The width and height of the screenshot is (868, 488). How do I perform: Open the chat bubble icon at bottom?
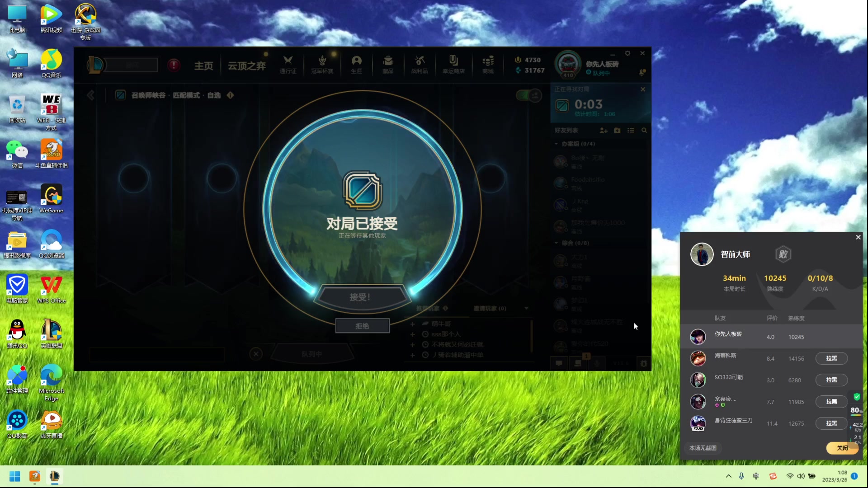(559, 363)
